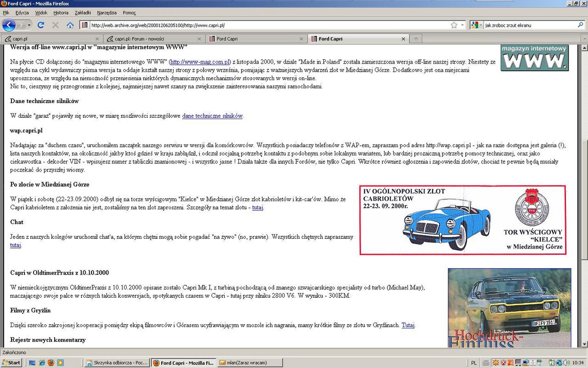Viewport: 588px width, 368px height.
Task: Open the Historia menu
Action: [x=61, y=13]
